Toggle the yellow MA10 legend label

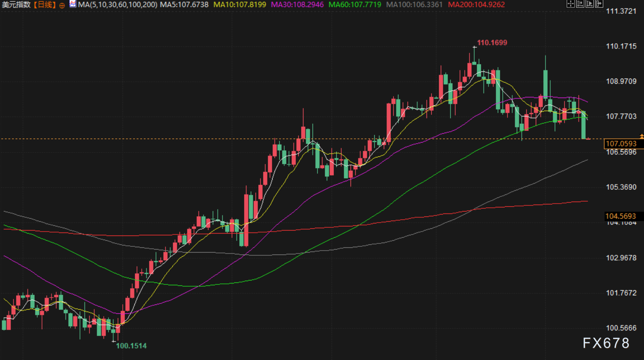click(240, 5)
